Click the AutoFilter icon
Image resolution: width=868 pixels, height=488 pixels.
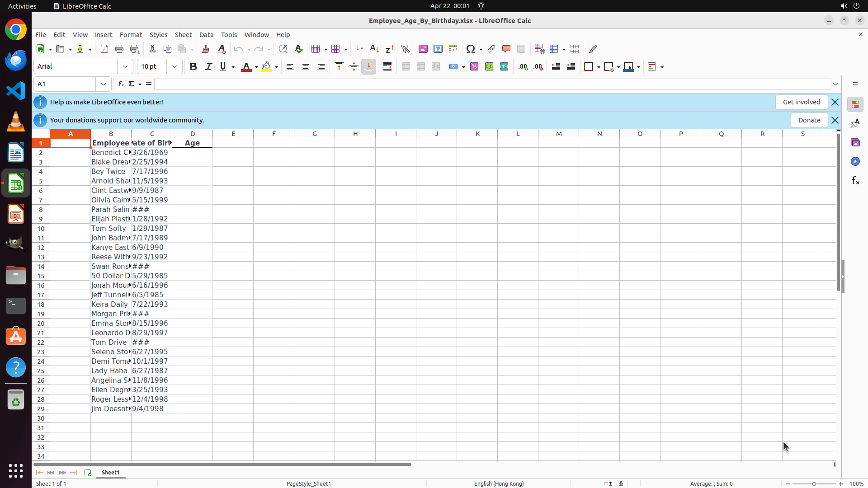(405, 49)
